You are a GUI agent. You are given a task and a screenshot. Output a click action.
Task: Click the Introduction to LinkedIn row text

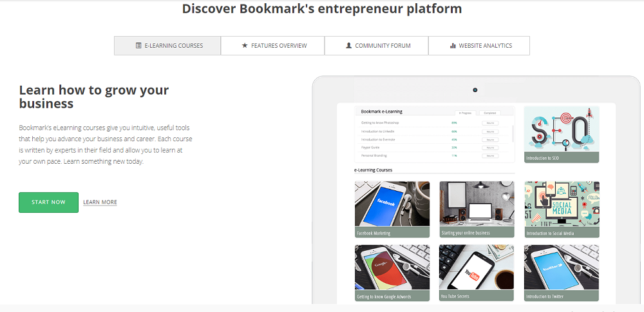(378, 132)
